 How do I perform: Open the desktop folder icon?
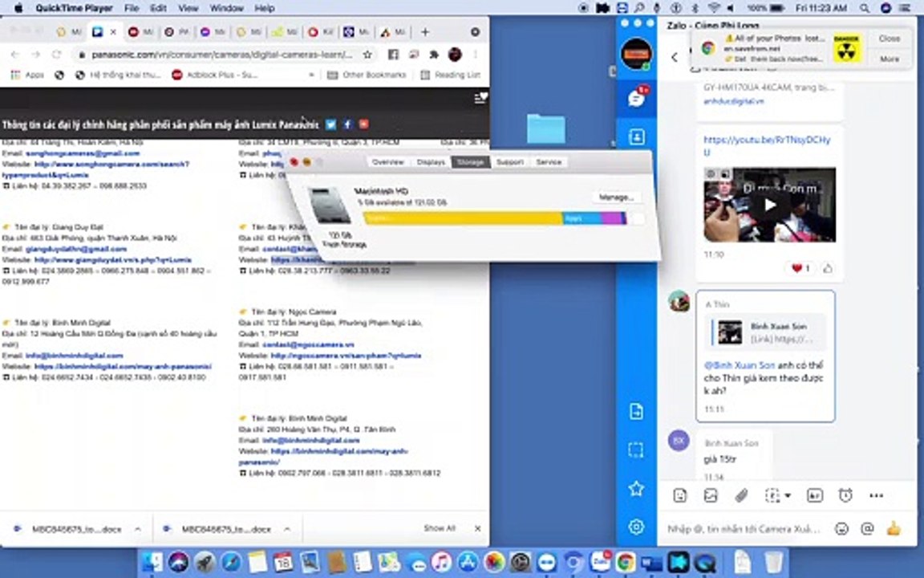[545, 128]
